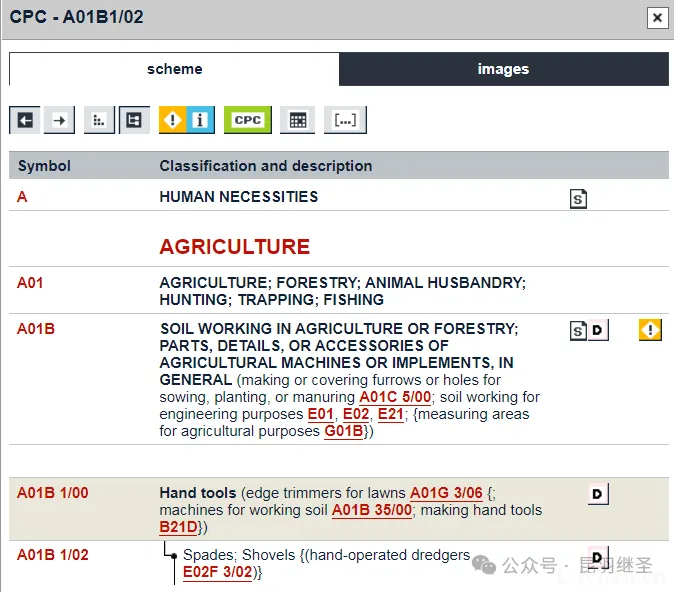Click the blue information icon
The height and width of the screenshot is (592, 674).
200,120
